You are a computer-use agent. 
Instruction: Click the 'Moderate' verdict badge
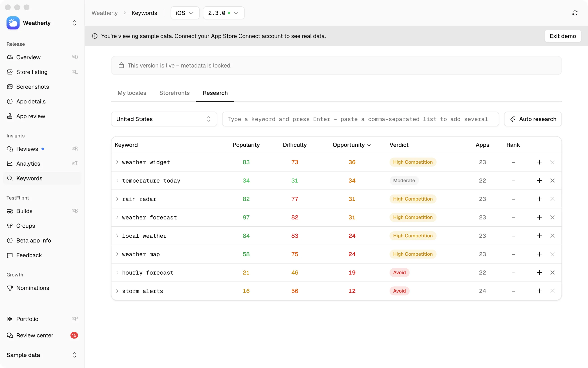pyautogui.click(x=404, y=181)
